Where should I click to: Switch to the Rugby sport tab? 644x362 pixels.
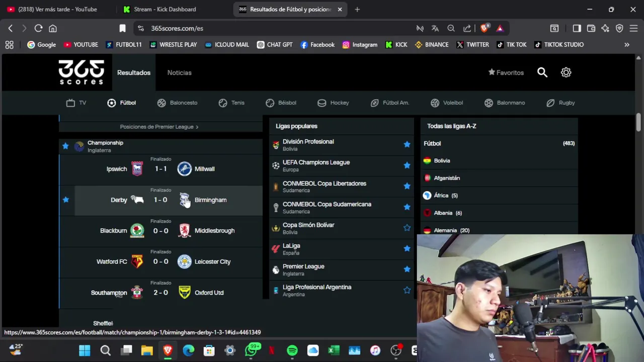pyautogui.click(x=560, y=103)
